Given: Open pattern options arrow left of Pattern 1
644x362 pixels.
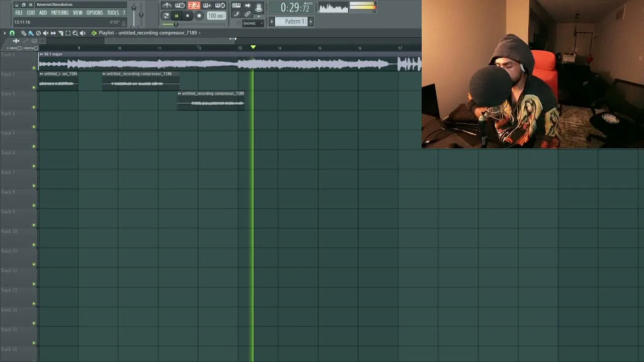Looking at the screenshot, I should pyautogui.click(x=272, y=22).
